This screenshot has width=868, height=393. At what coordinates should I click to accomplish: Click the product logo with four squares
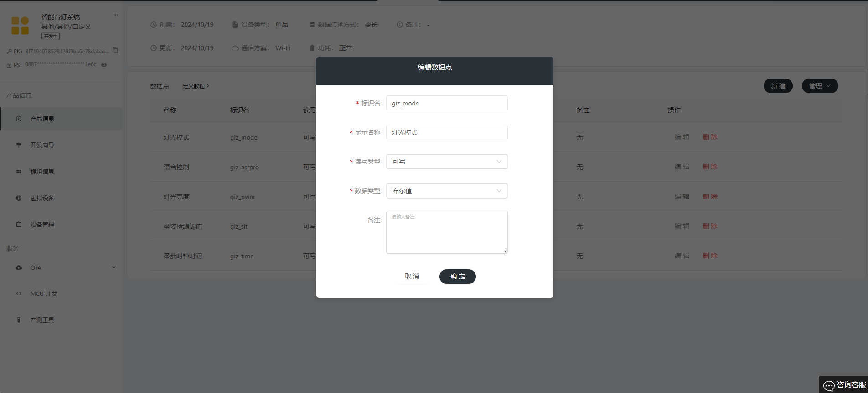[x=20, y=26]
